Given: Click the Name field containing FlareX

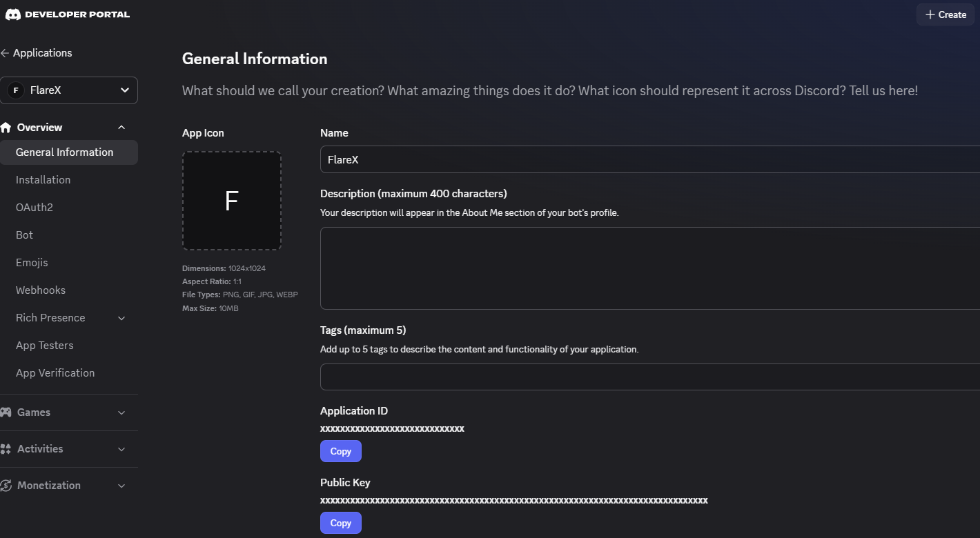Looking at the screenshot, I should coord(650,159).
